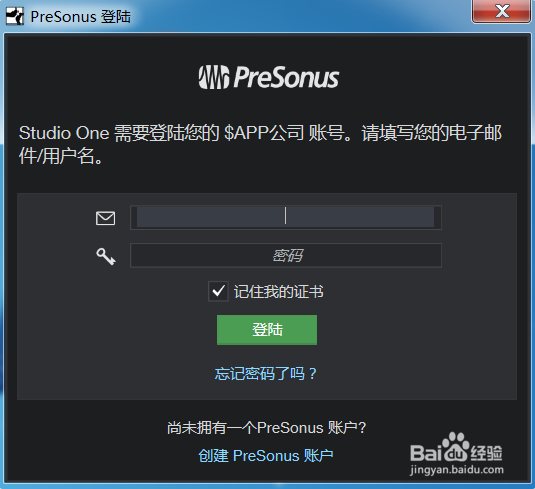535x489 pixels.
Task: Click the green 登陆 login button
Action: click(267, 330)
